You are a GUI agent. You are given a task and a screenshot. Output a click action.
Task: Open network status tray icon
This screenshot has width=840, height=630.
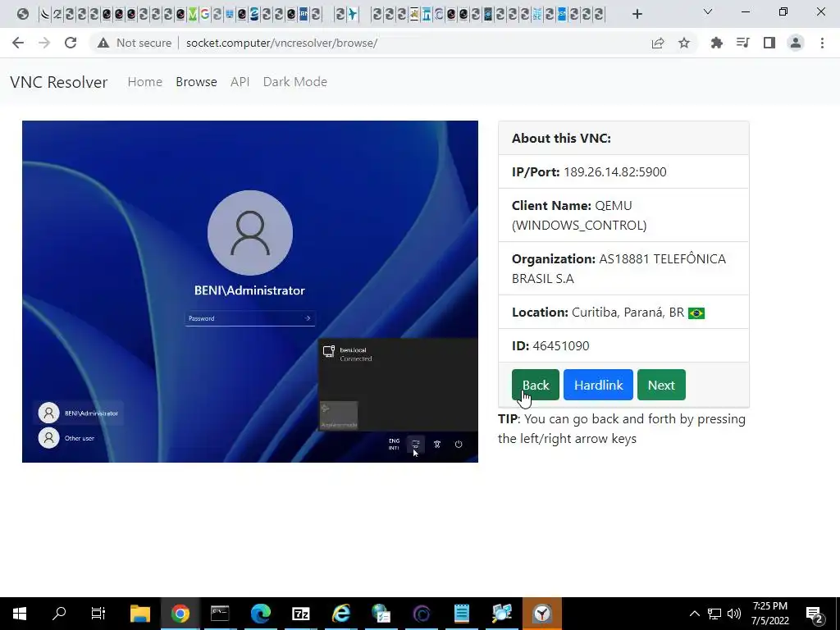point(714,614)
